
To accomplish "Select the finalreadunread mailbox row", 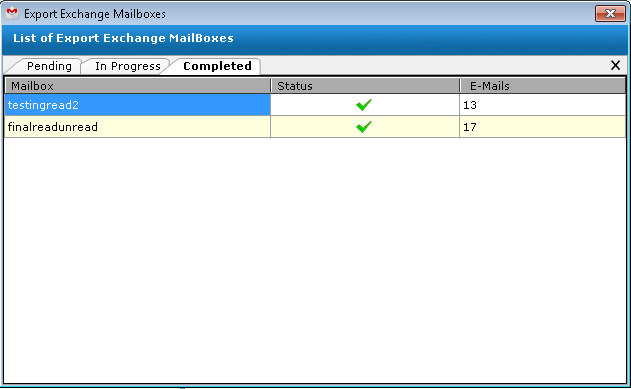I will pos(315,127).
